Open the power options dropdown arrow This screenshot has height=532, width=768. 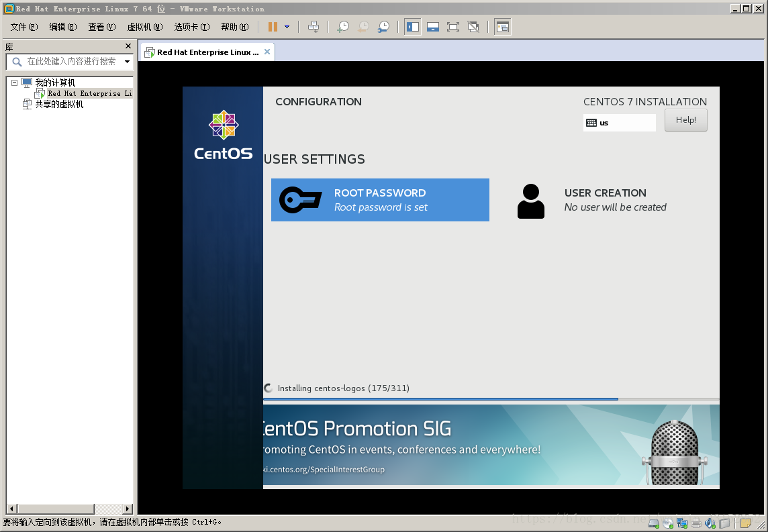[x=287, y=27]
